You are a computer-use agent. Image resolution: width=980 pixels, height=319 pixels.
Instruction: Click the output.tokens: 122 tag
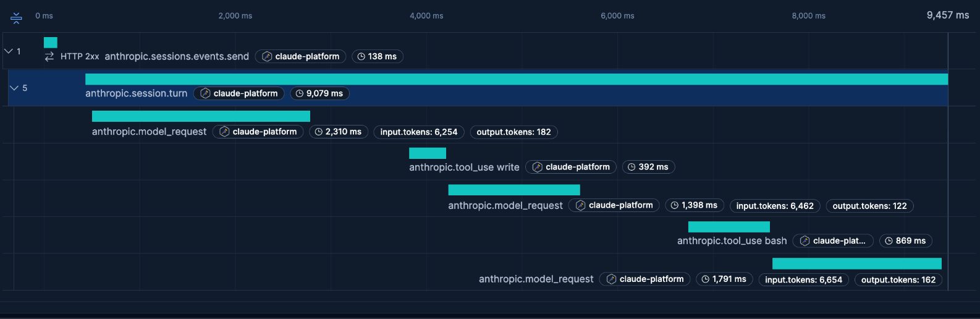[x=869, y=206]
